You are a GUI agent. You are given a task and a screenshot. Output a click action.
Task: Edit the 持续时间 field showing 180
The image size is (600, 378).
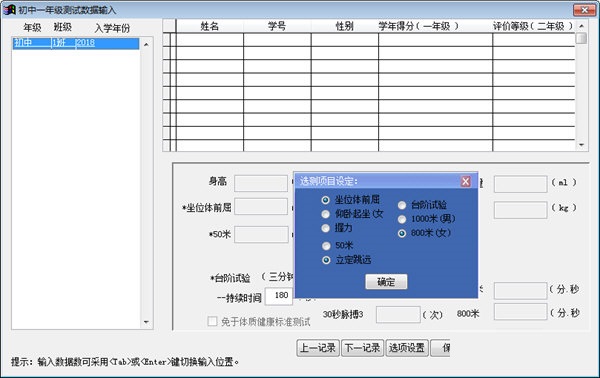279,296
